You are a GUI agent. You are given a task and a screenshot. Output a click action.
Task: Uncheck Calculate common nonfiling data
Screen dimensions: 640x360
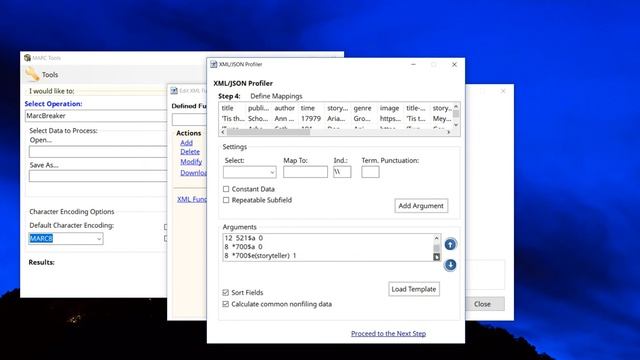[225, 304]
